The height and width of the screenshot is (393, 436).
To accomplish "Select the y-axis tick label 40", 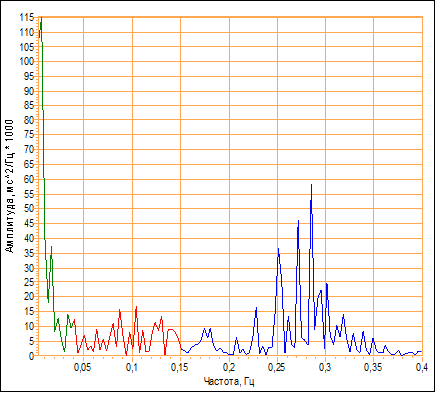I will (29, 238).
